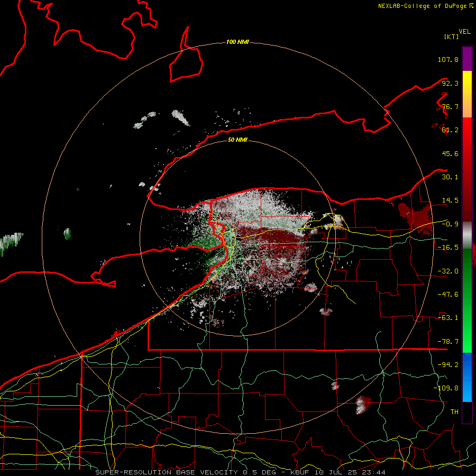Click the 14.5 legend value
This screenshot has height=476, width=476.
pos(450,200)
